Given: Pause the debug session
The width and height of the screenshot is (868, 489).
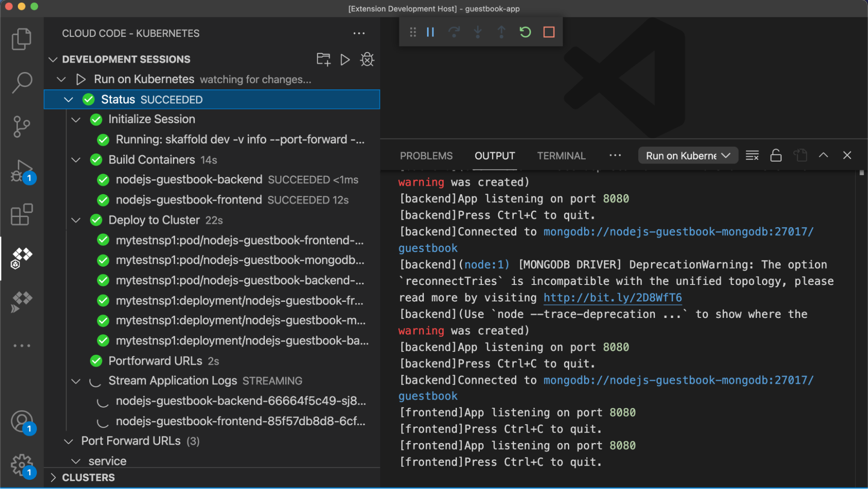Looking at the screenshot, I should pyautogui.click(x=430, y=32).
